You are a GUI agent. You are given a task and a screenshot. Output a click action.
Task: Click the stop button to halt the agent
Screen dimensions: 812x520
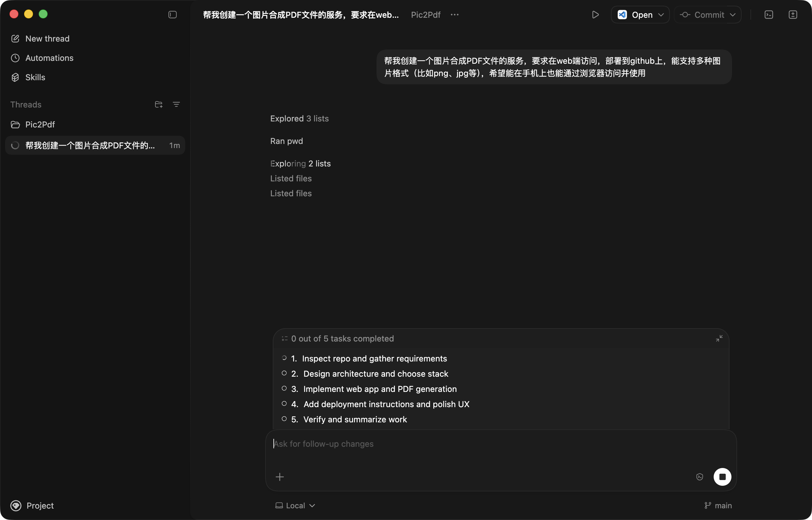[x=723, y=477]
